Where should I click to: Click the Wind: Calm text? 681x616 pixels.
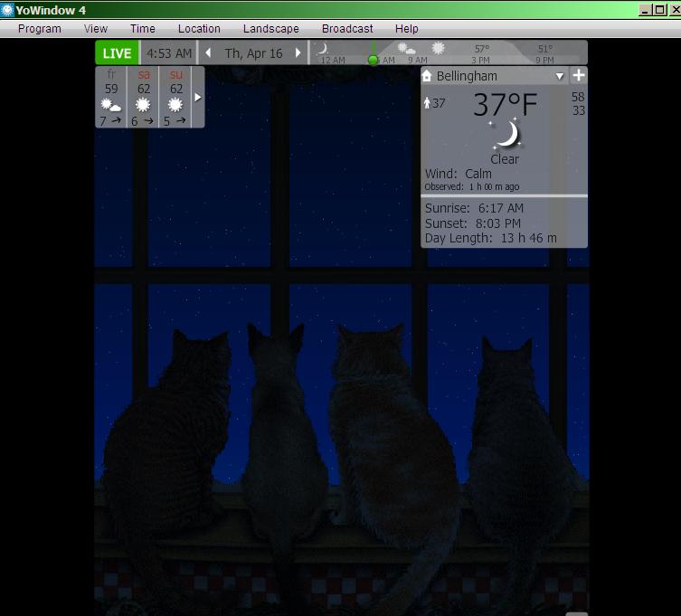click(x=459, y=174)
